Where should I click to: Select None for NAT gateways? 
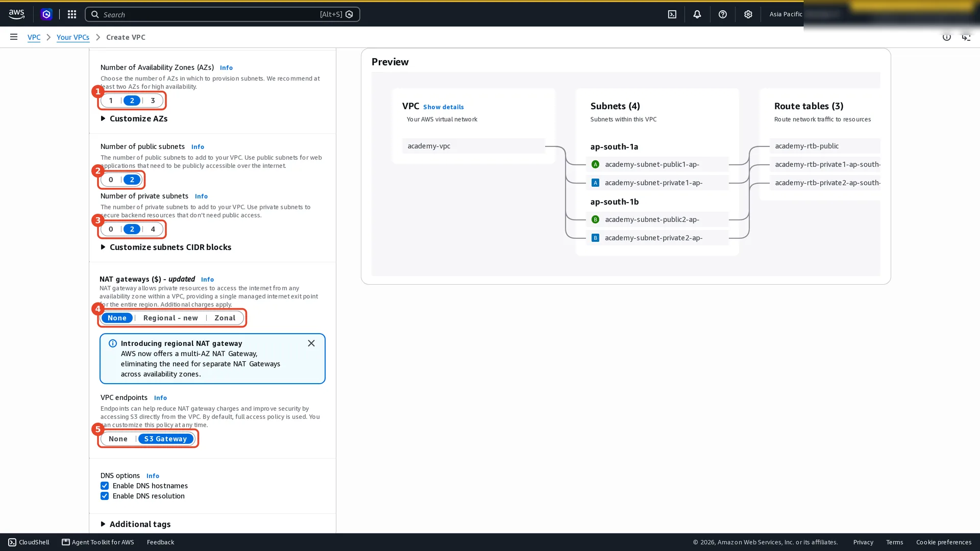point(117,318)
